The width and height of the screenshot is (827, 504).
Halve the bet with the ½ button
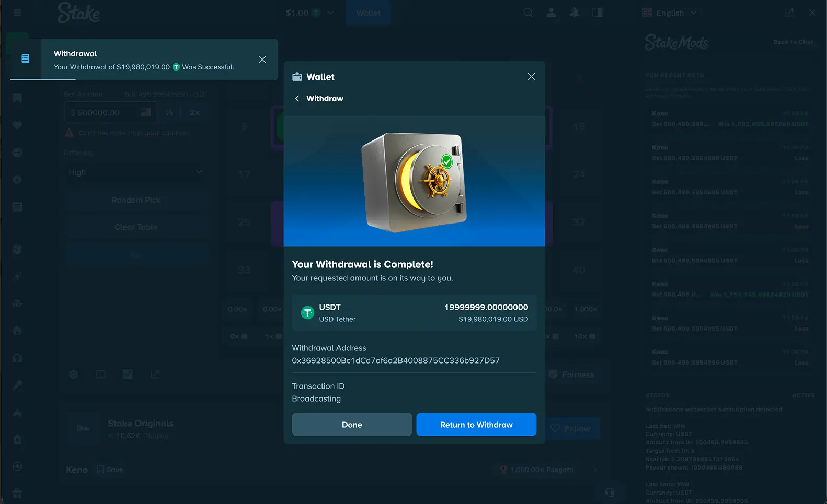point(169,113)
